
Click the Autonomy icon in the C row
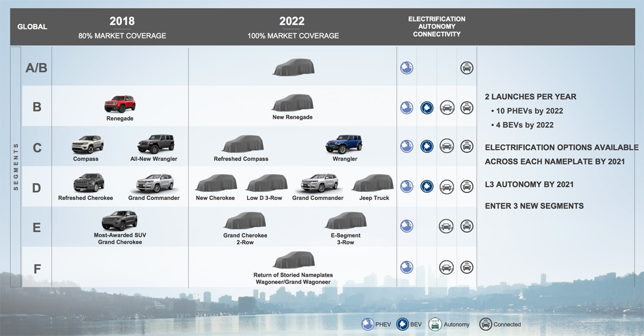coord(447,146)
